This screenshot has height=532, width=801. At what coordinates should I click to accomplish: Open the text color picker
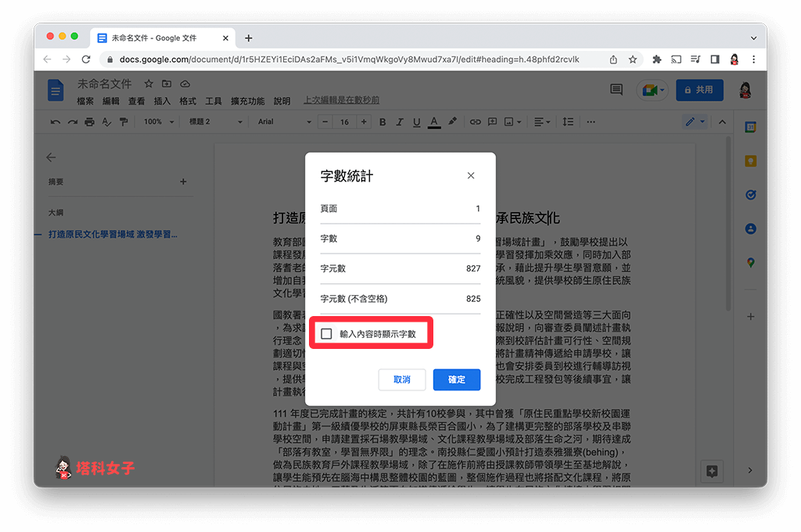(433, 121)
